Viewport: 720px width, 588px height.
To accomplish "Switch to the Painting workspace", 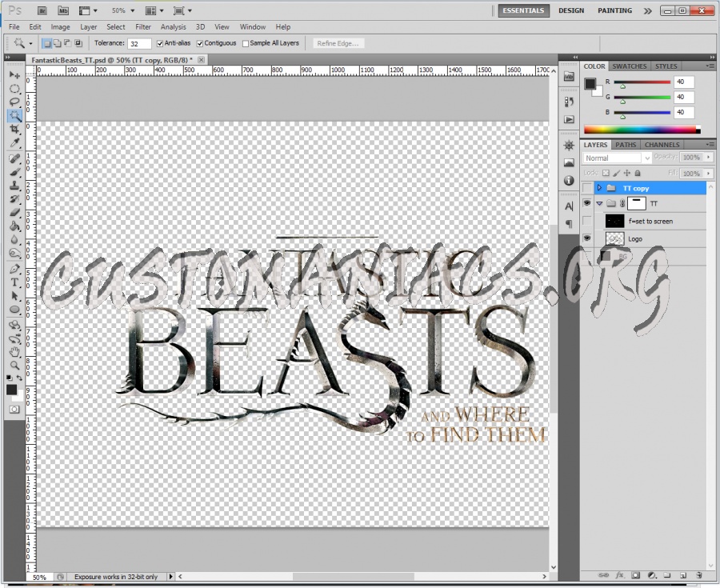I will [614, 10].
